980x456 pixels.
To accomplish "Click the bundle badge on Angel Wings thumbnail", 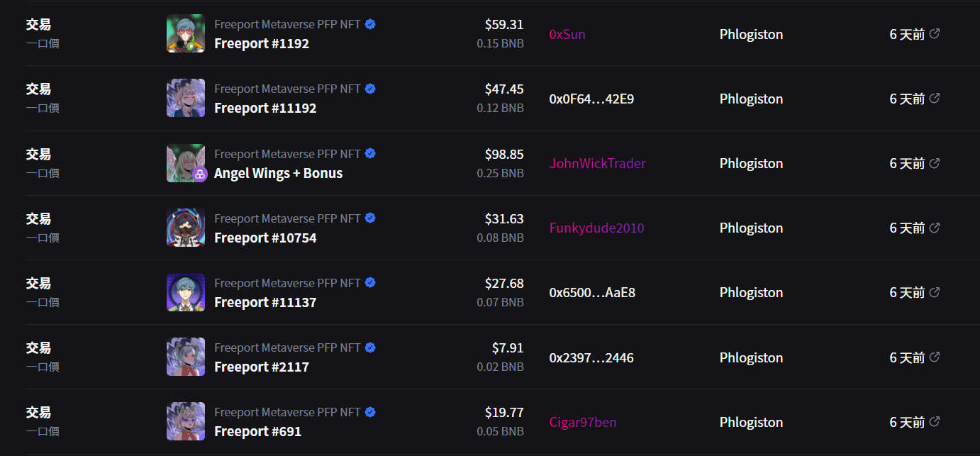I will [x=200, y=174].
